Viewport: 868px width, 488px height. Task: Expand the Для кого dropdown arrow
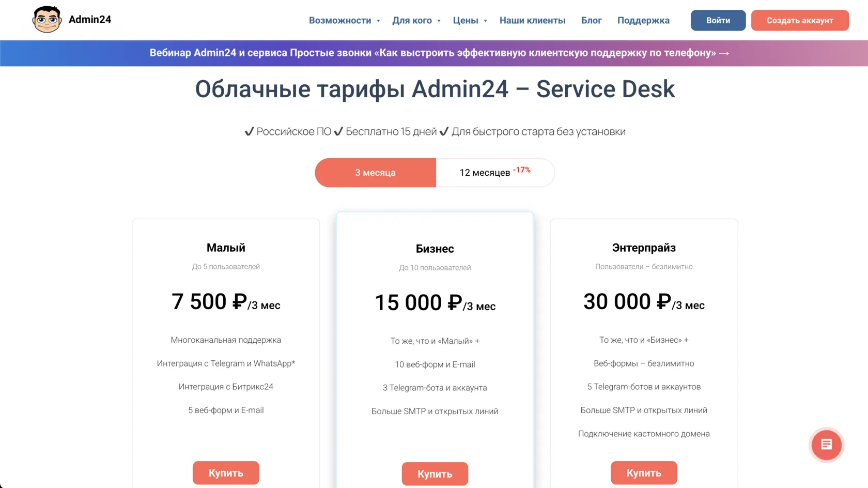point(439,21)
